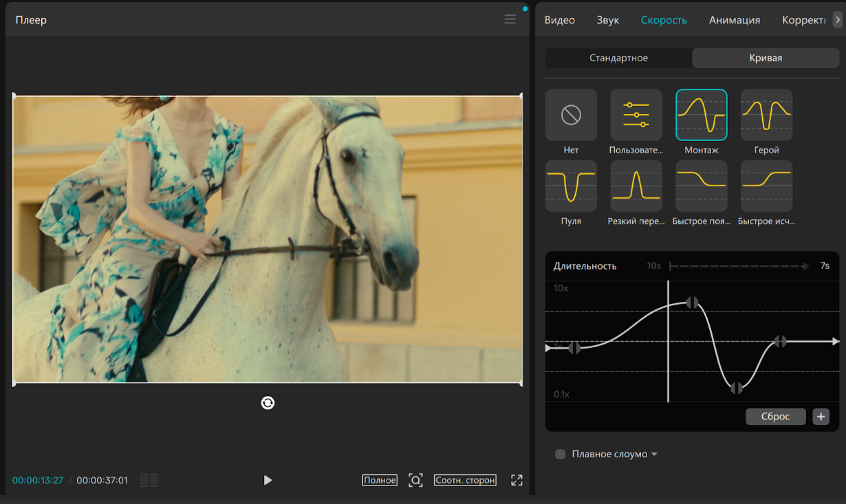The image size is (846, 504).
Task: Click the Соотн. сторон aspect ratio button
Action: [x=465, y=480]
